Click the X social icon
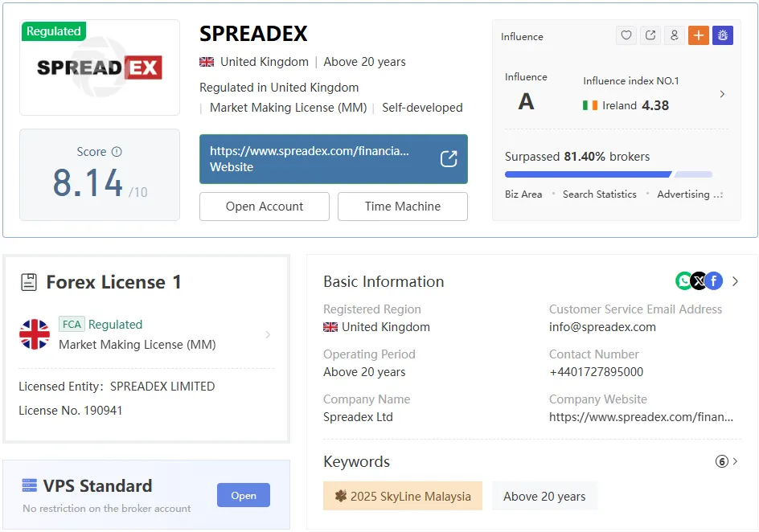The image size is (759, 532). tap(699, 280)
